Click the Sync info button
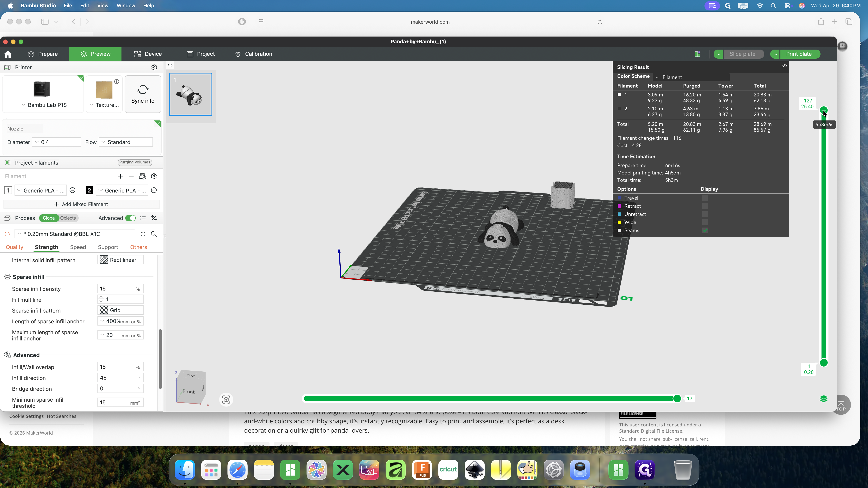 (x=143, y=94)
